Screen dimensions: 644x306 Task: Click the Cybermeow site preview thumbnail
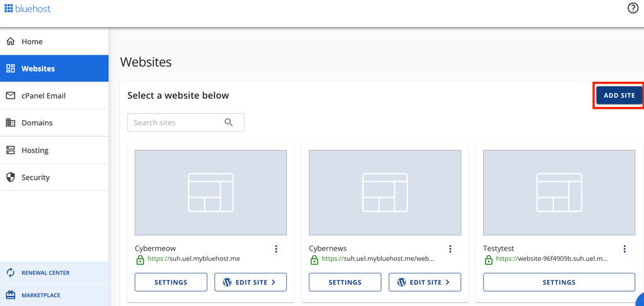coord(211,193)
